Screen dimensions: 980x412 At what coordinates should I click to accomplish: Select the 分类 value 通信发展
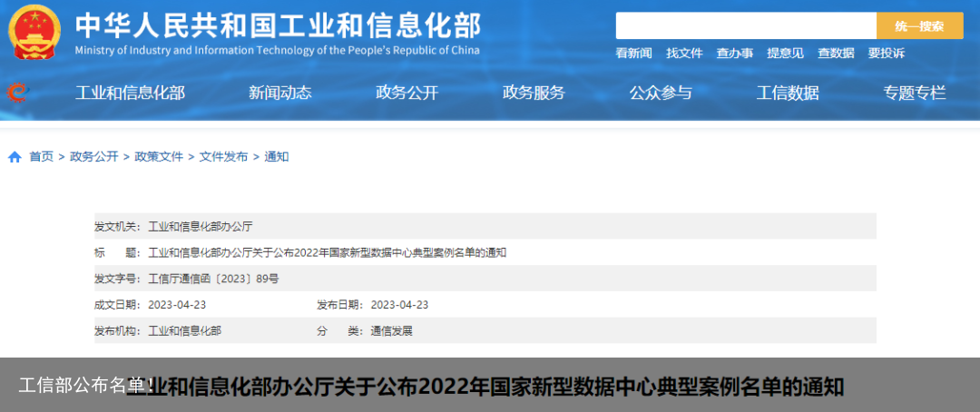coord(392,331)
